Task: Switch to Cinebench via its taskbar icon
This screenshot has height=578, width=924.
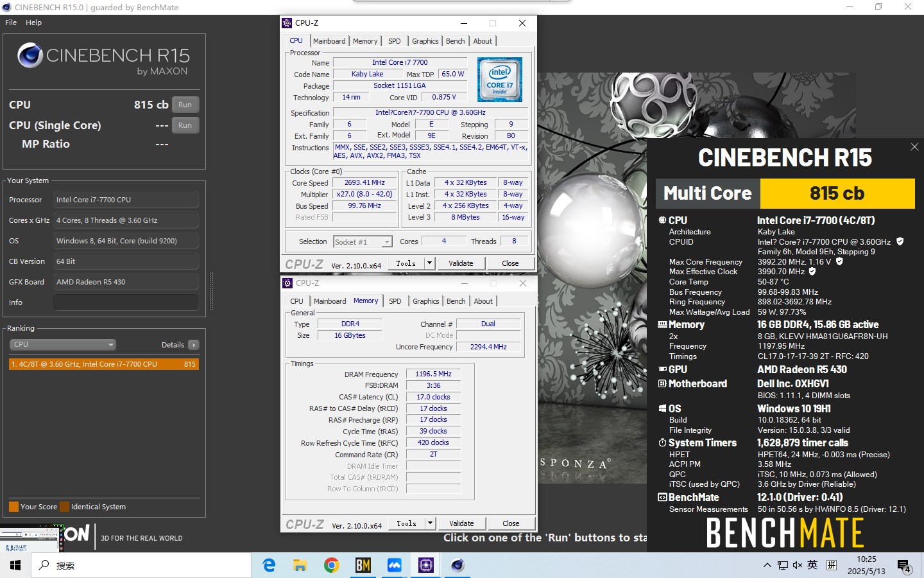Action: tap(457, 565)
